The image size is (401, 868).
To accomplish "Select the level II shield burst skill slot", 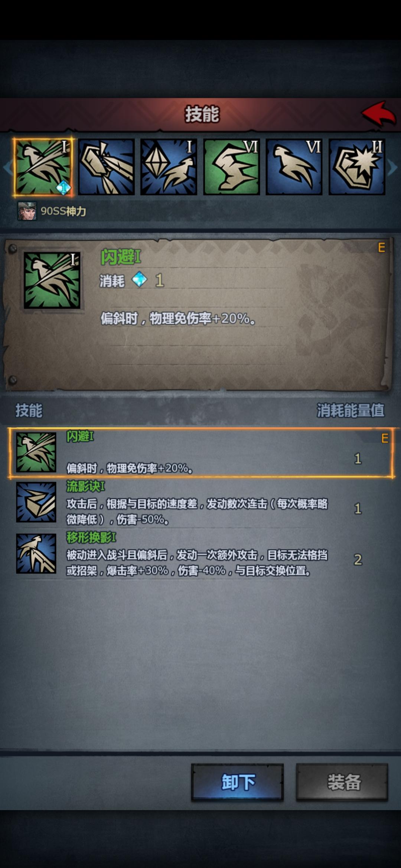I will [357, 167].
